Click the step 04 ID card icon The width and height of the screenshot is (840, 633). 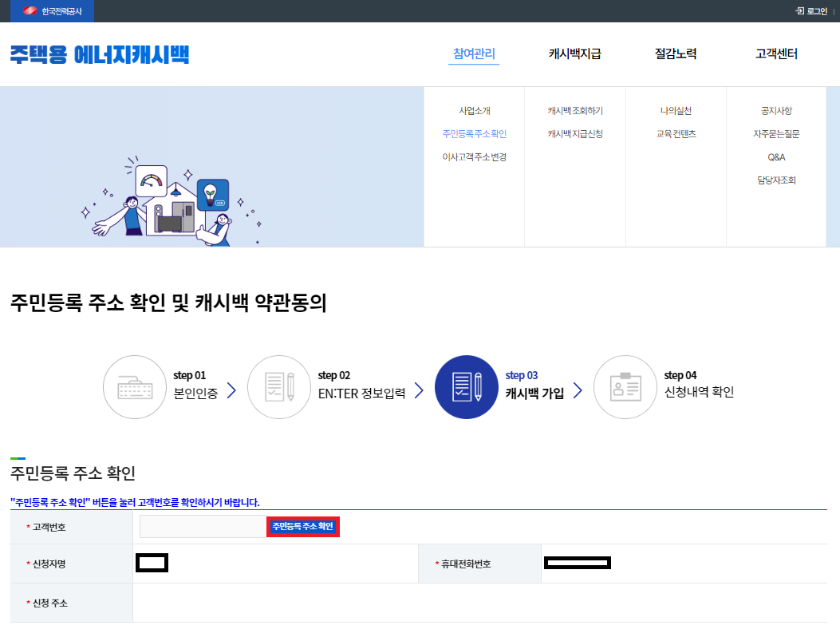point(625,387)
